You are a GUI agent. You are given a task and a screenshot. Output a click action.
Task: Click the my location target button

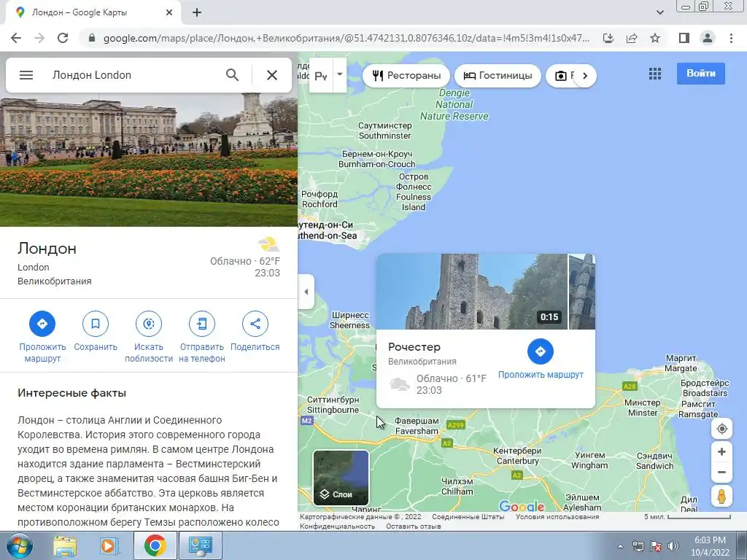click(x=721, y=429)
